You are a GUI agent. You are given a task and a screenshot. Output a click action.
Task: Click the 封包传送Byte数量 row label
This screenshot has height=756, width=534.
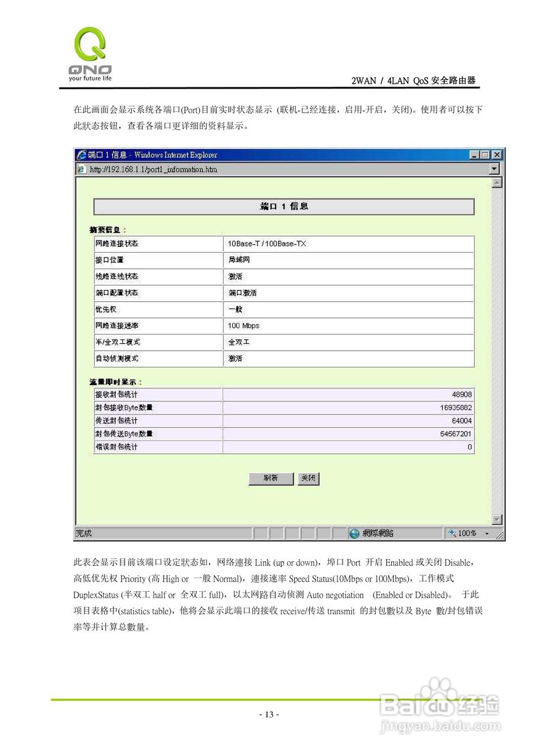[124, 434]
